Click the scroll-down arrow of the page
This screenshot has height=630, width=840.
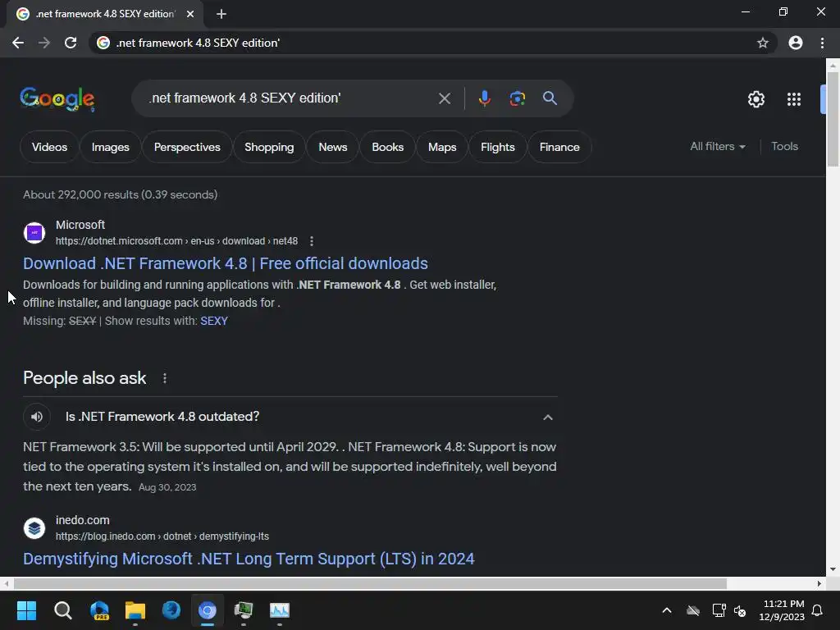coord(833,569)
